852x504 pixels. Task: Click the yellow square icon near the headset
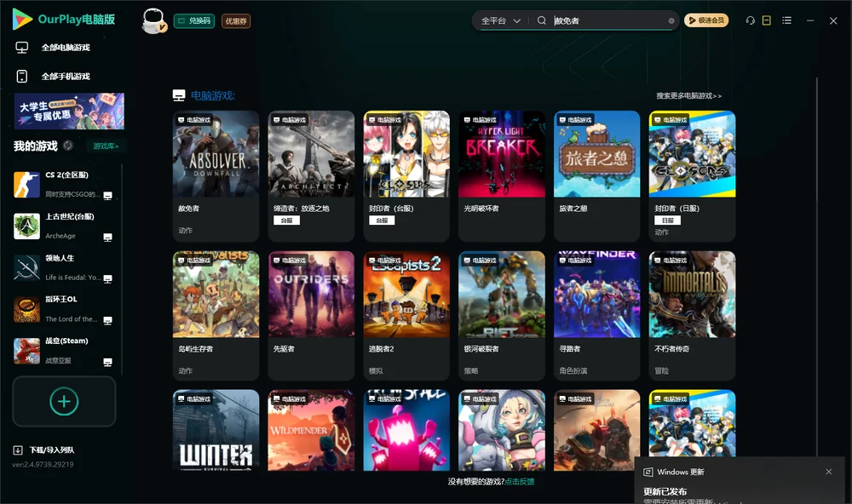(767, 20)
